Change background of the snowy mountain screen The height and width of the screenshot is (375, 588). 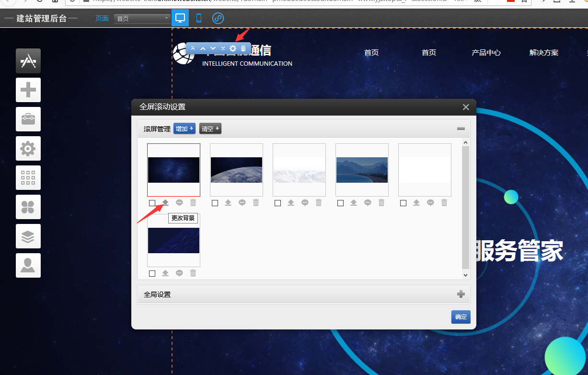click(291, 203)
